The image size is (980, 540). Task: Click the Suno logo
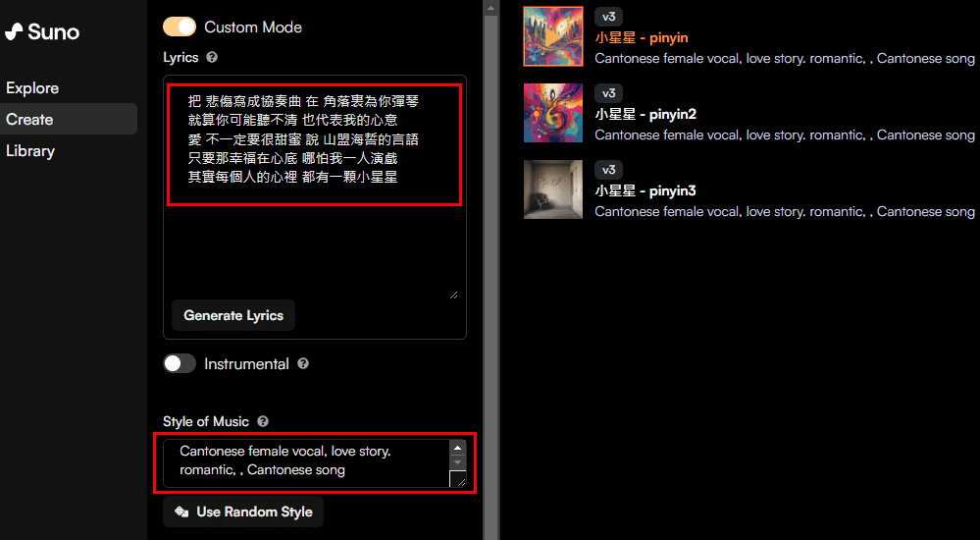42,31
